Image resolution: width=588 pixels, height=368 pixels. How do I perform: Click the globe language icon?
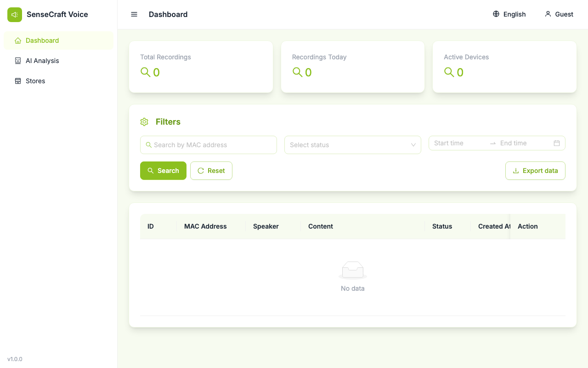click(496, 14)
